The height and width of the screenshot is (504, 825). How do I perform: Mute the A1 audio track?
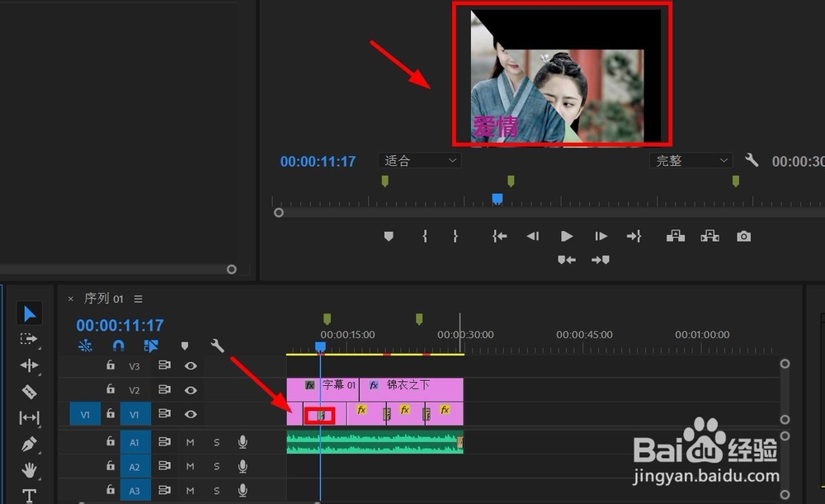191,442
